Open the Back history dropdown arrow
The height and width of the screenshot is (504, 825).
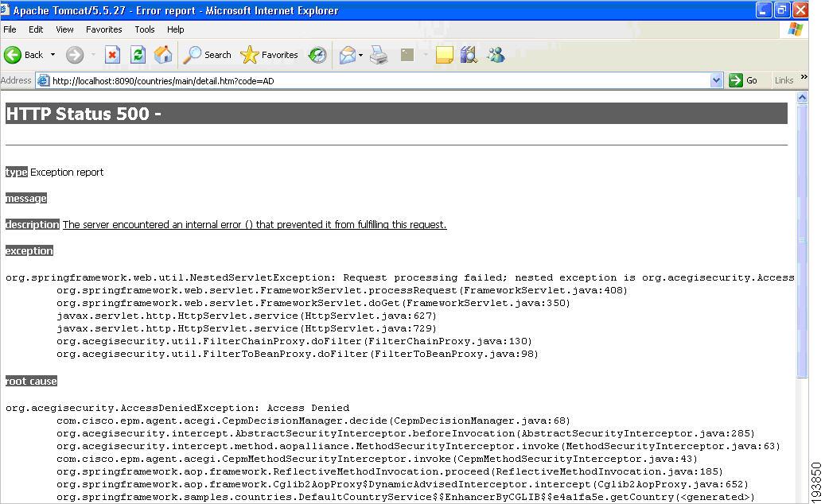coord(53,55)
